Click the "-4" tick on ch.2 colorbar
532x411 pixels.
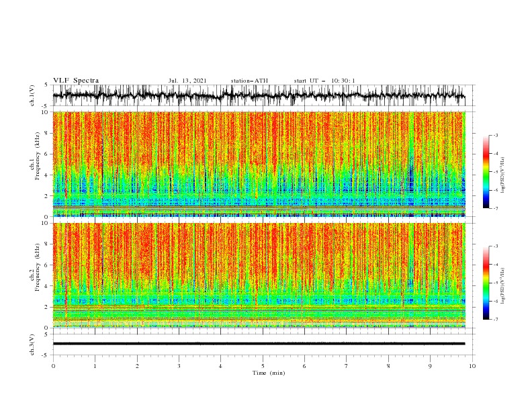pyautogui.click(x=495, y=265)
